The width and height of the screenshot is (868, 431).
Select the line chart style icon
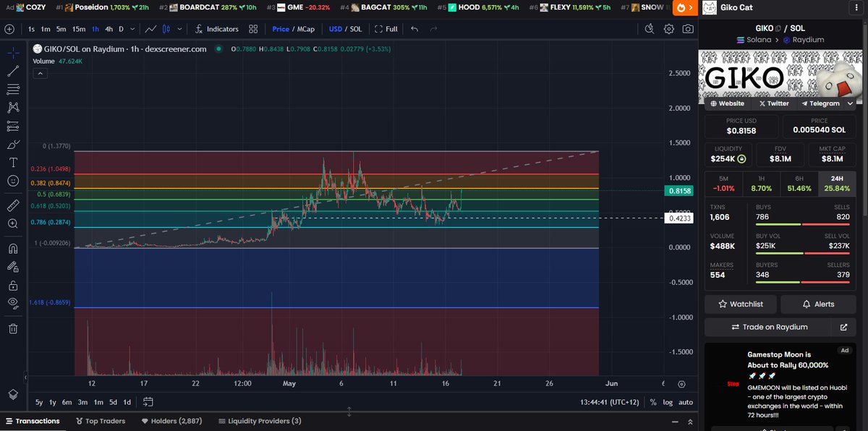[150, 29]
